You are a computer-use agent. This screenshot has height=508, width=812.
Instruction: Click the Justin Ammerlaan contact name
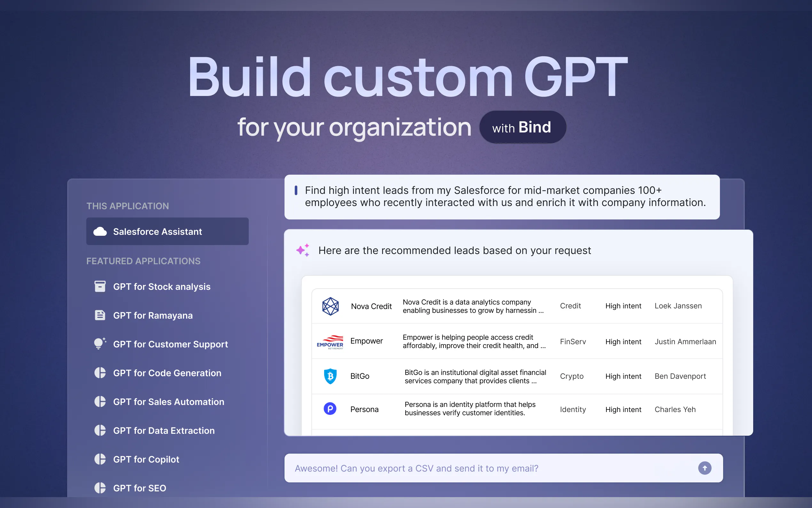(685, 342)
